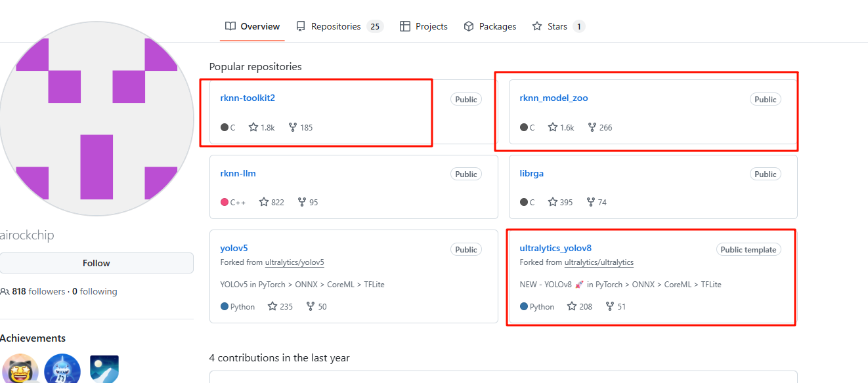Viewport: 868px width, 383px height.
Task: Click the followers people icon
Action: [5, 291]
